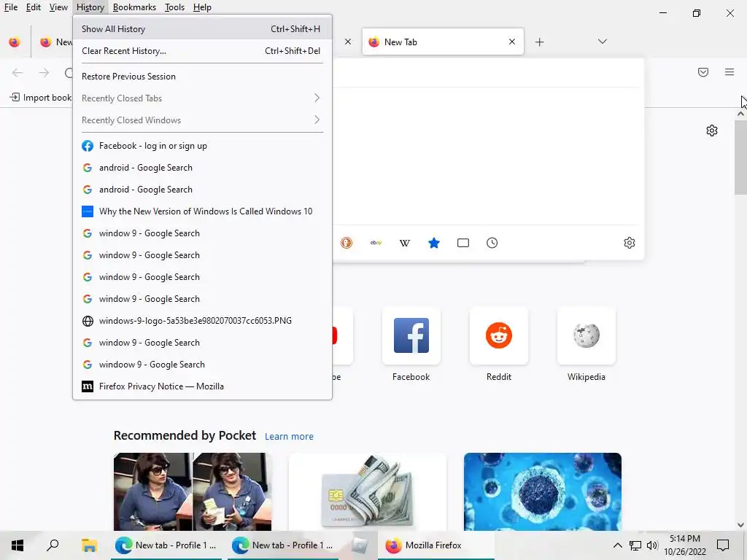This screenshot has width=747, height=560.
Task: Open the Windows 10 naming article history entry
Action: tap(202, 211)
